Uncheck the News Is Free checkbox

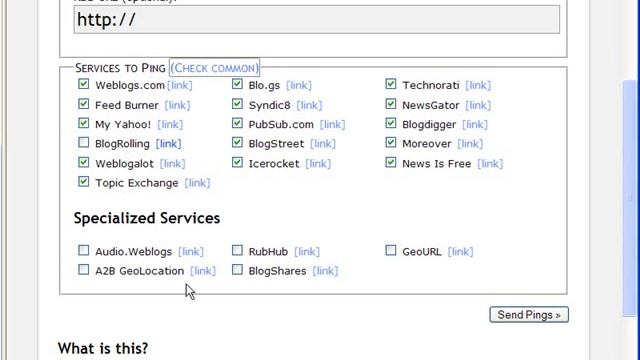(x=391, y=162)
